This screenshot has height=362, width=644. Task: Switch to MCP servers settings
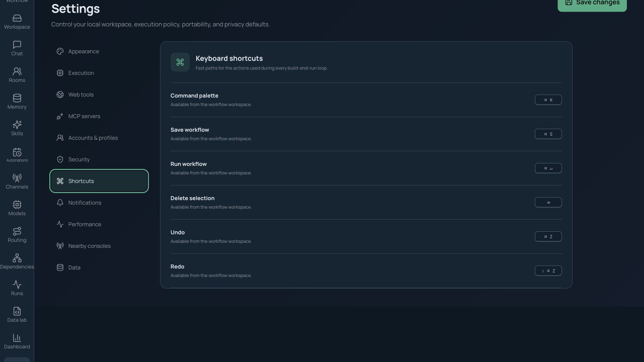pyautogui.click(x=99, y=116)
